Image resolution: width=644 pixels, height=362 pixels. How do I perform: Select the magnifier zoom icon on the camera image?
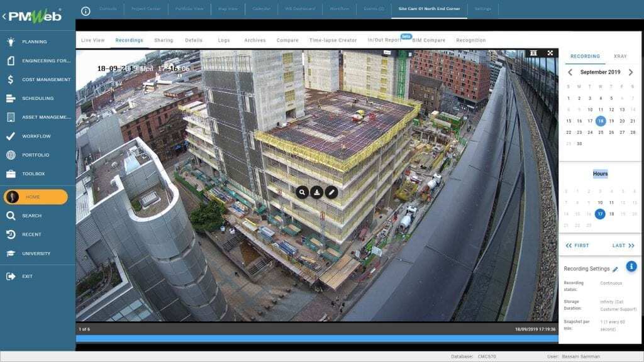point(302,193)
